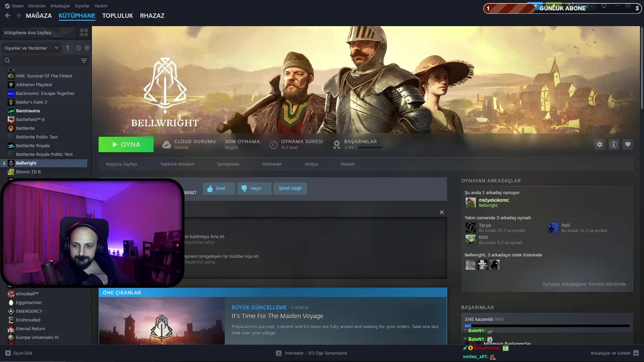
Task: Switch to KÜTÜPHANE tab
Action: click(x=77, y=16)
